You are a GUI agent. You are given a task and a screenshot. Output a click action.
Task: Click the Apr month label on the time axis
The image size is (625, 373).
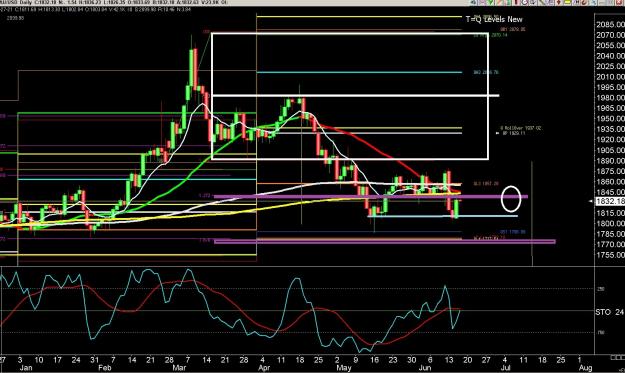[x=264, y=367]
